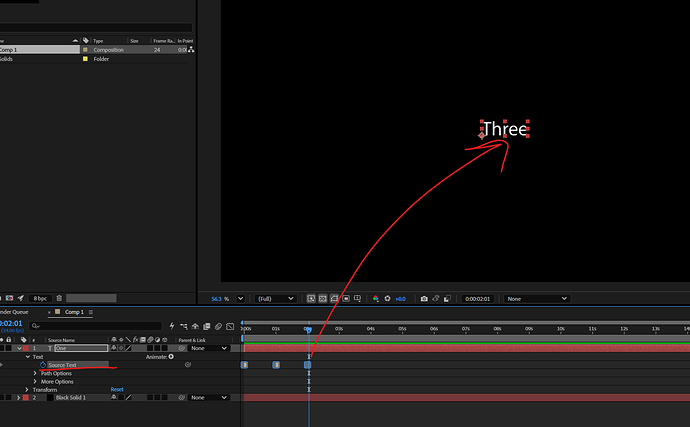The height and width of the screenshot is (427, 690).
Task: Toggle the Source Text stopwatch
Action: click(43, 365)
